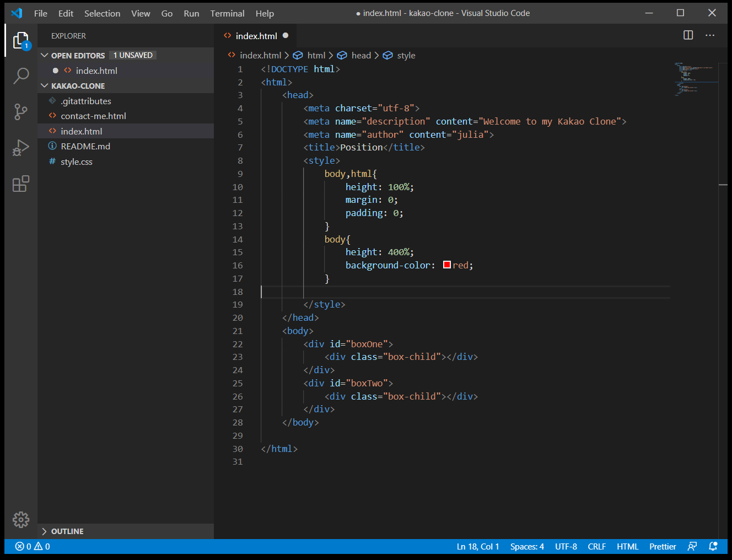Open the README.md file
Image resolution: width=732 pixels, height=560 pixels.
(x=126, y=146)
